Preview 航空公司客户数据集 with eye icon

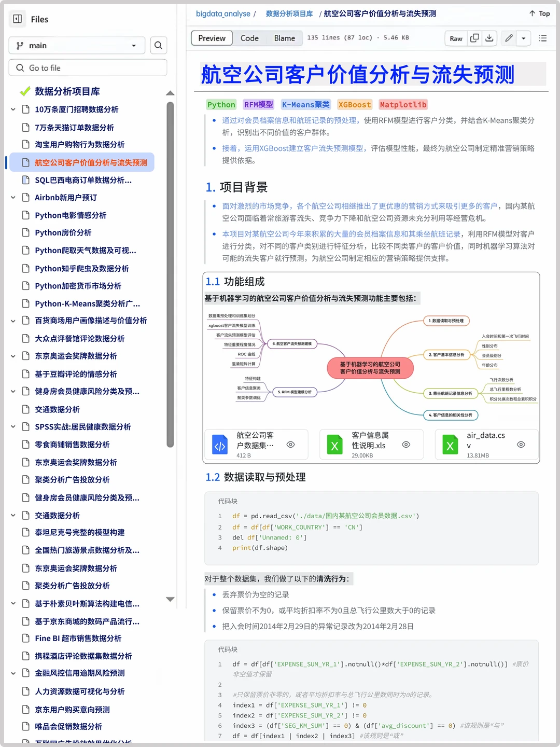pos(291,445)
